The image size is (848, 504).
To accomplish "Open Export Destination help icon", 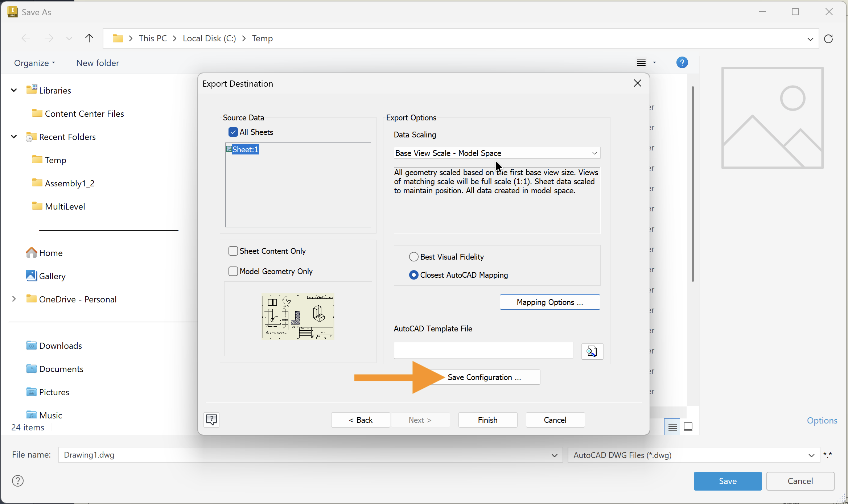I will click(211, 420).
